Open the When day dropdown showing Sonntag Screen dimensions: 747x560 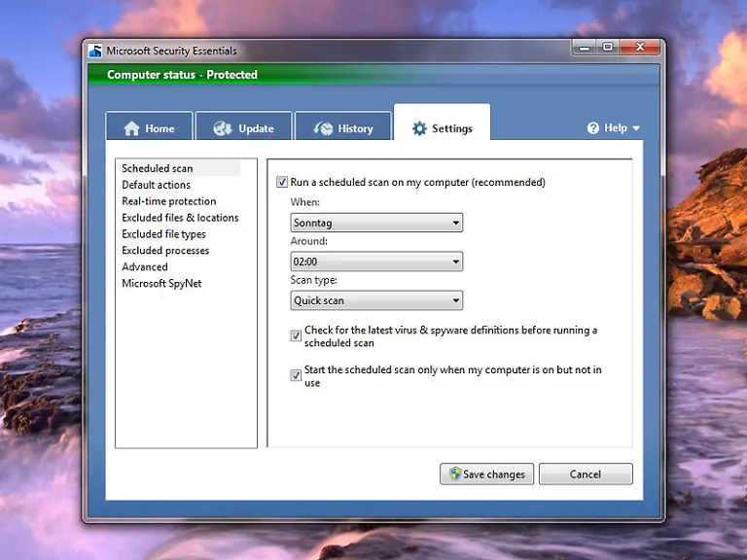coord(376,223)
